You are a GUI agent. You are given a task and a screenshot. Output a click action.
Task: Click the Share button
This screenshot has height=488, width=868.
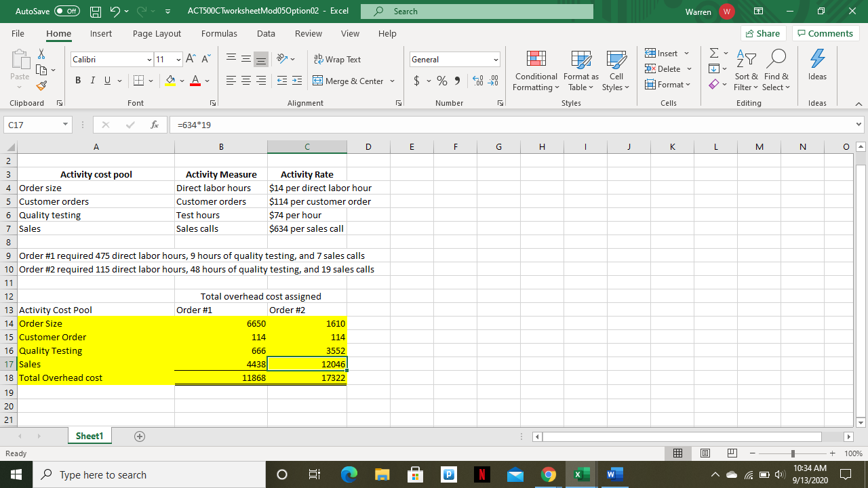[x=763, y=33]
